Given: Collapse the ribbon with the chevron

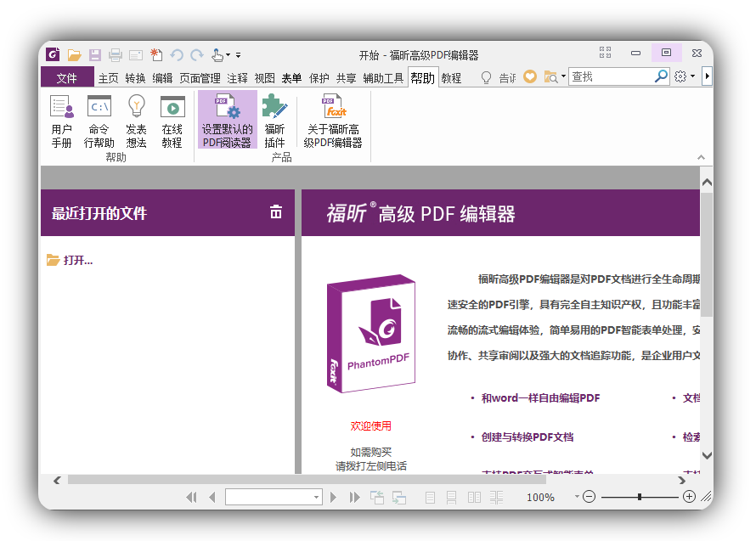Looking at the screenshot, I should pyautogui.click(x=702, y=157).
